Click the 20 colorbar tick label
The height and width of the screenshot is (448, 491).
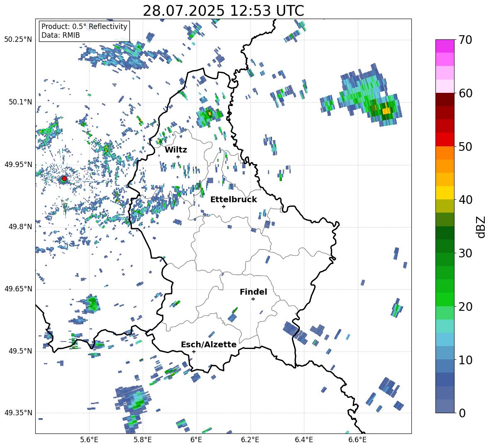coord(465,307)
